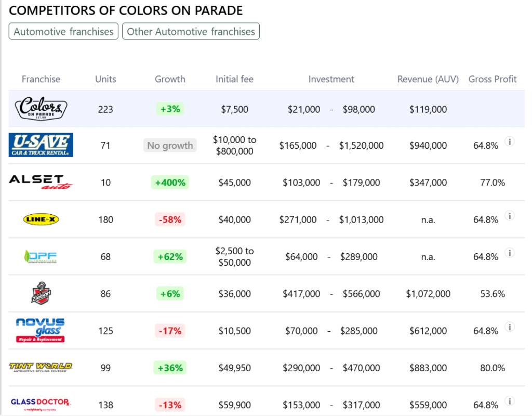The height and width of the screenshot is (416, 532).
Task: Click the $1,520,000 investment maximum
Action: pos(362,146)
